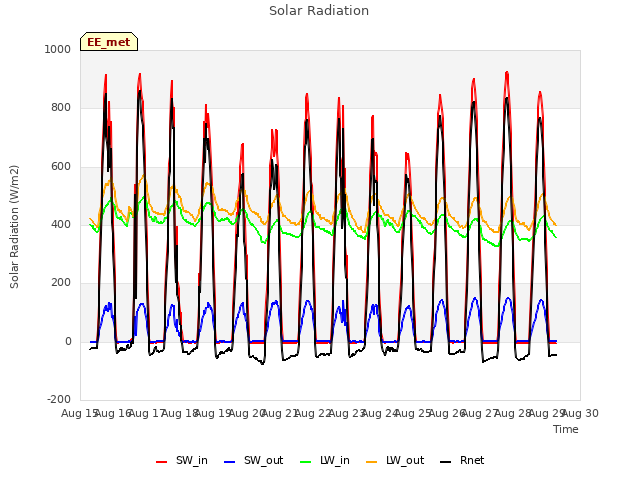Viewport: 640px width, 480px height.
Task: Click the EE_met label tag
Action: [x=109, y=42]
